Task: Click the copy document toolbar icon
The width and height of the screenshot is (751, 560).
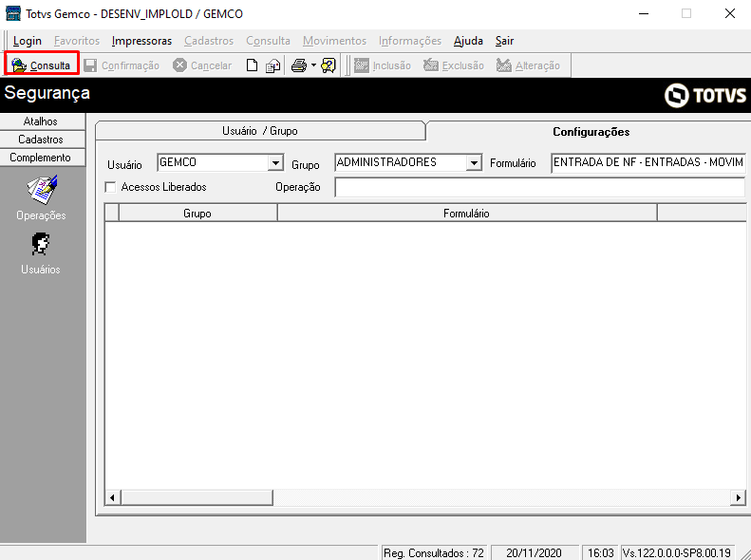Action: [273, 65]
